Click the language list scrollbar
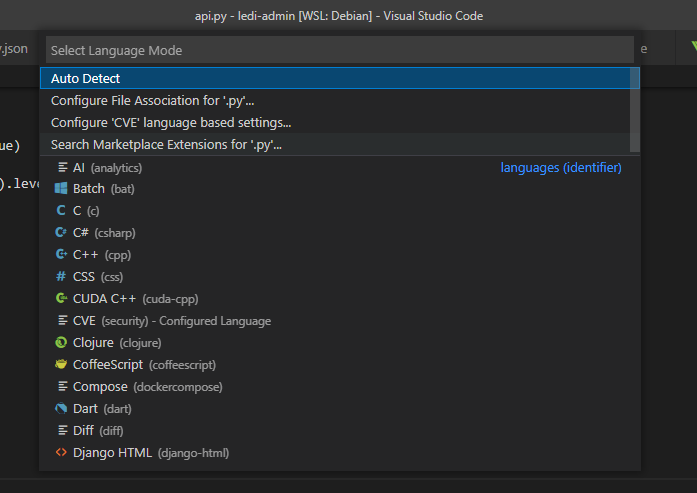Image resolution: width=697 pixels, height=493 pixels. pos(635,110)
